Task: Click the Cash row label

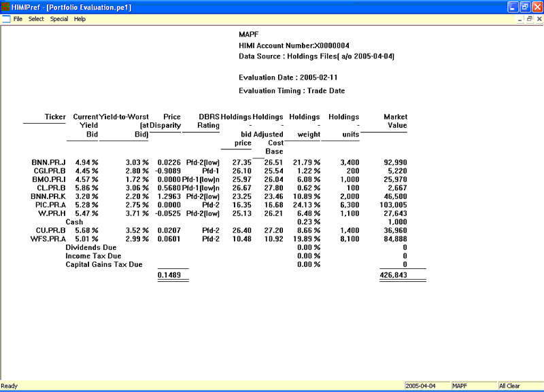Action: (x=74, y=222)
